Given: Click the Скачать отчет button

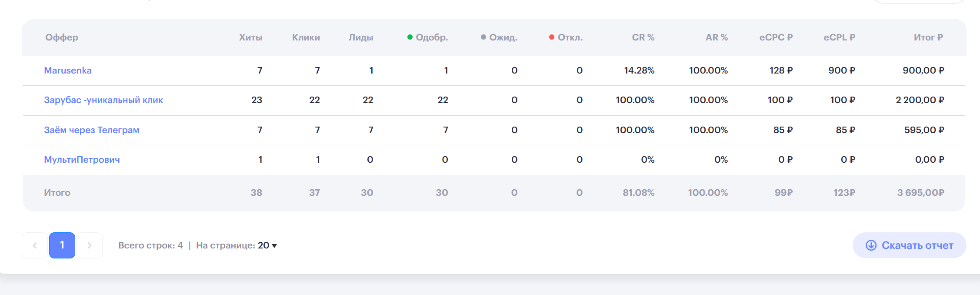Looking at the screenshot, I should (x=909, y=245).
